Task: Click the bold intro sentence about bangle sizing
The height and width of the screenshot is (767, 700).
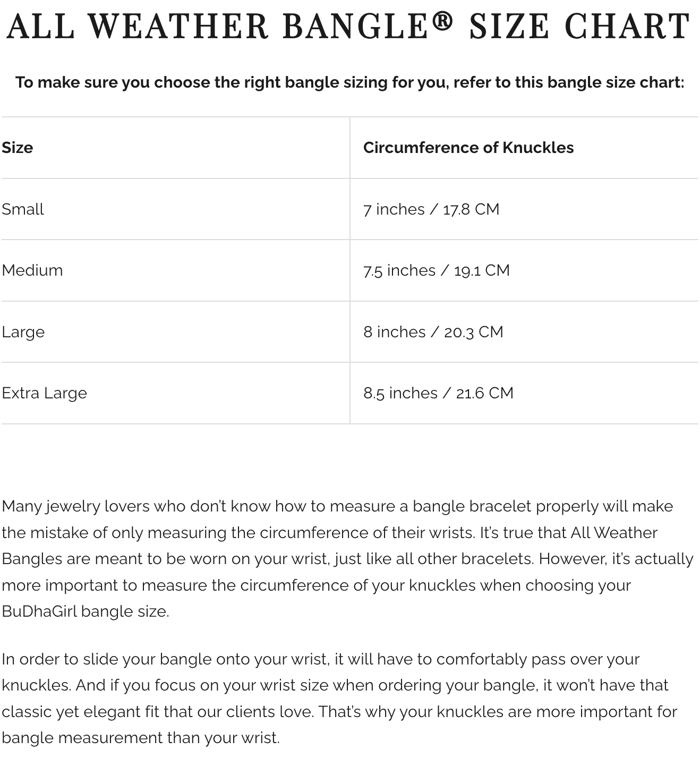Action: pyautogui.click(x=349, y=83)
